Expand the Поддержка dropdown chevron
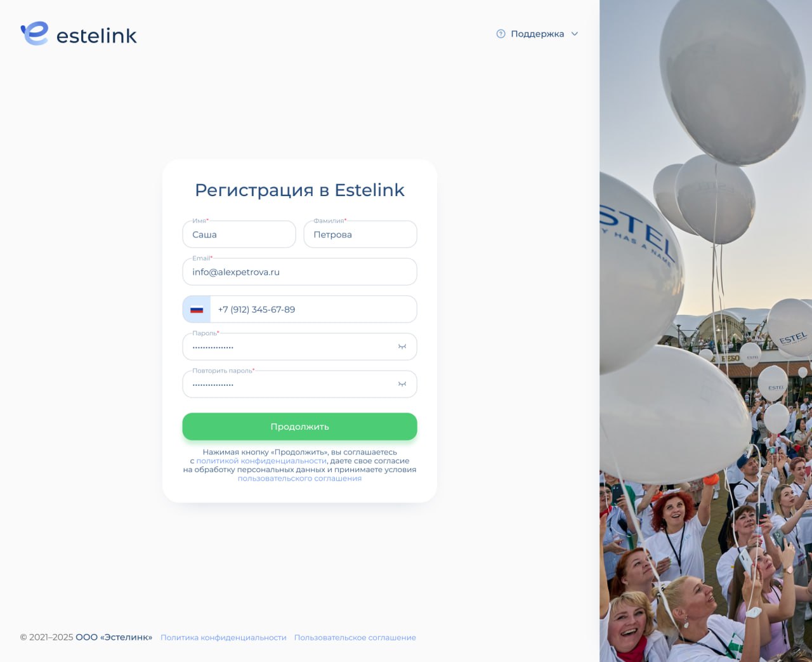The image size is (812, 662). pos(575,34)
